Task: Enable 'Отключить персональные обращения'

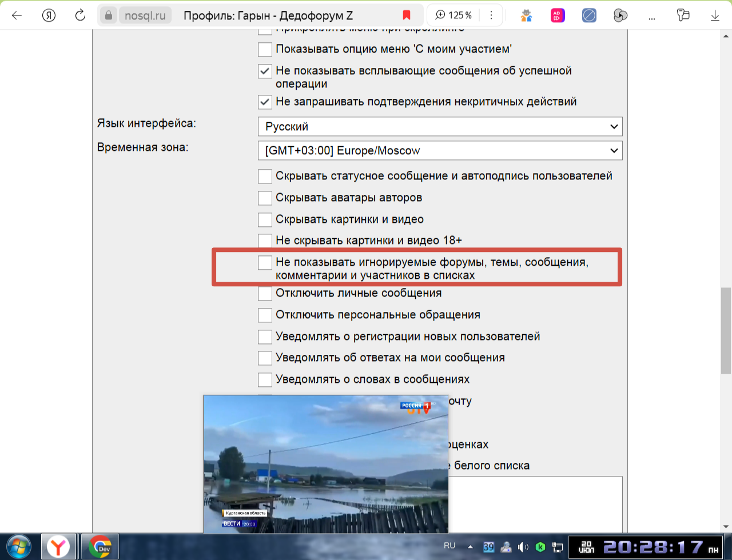Action: pyautogui.click(x=265, y=315)
